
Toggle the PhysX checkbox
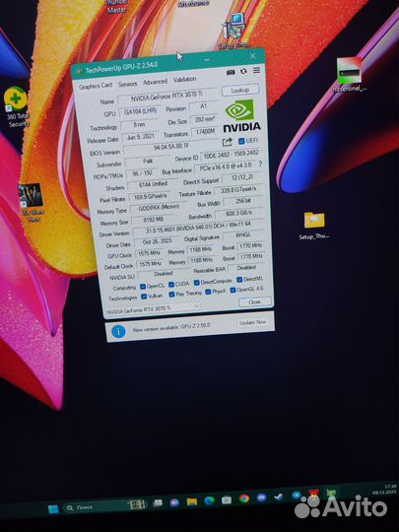208,292
